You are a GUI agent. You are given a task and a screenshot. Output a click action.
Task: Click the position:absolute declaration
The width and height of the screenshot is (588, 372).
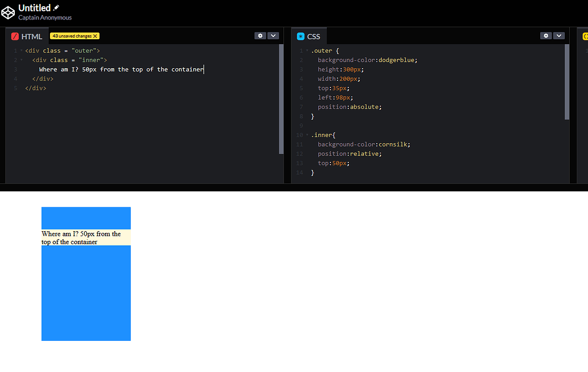[349, 107]
